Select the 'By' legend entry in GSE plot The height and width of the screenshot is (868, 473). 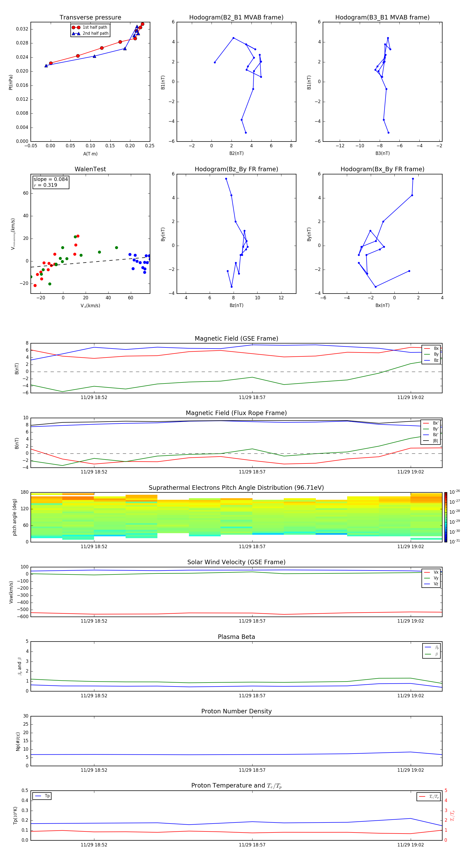[x=431, y=355]
